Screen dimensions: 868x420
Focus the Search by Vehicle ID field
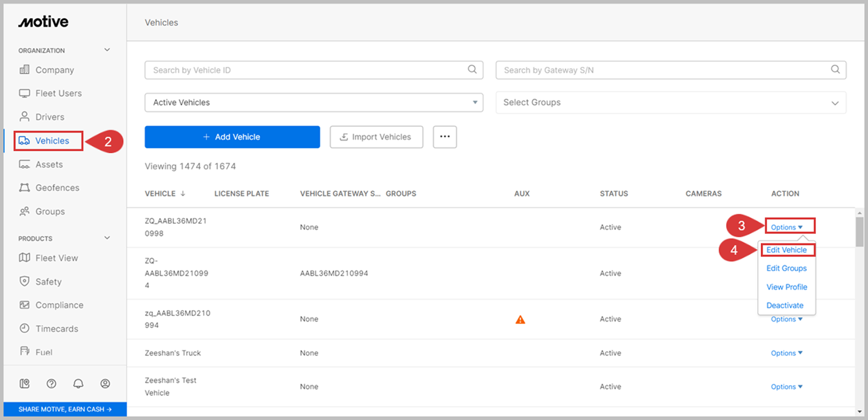point(314,70)
